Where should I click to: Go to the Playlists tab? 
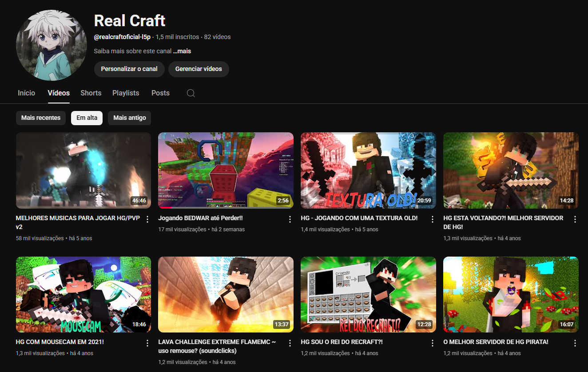(126, 93)
